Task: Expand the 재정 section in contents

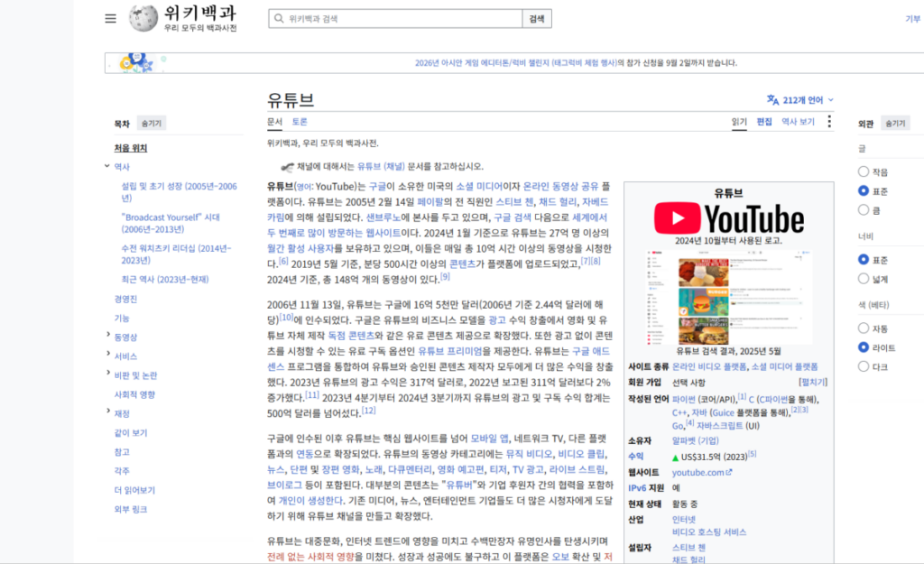Action: pyautogui.click(x=108, y=411)
